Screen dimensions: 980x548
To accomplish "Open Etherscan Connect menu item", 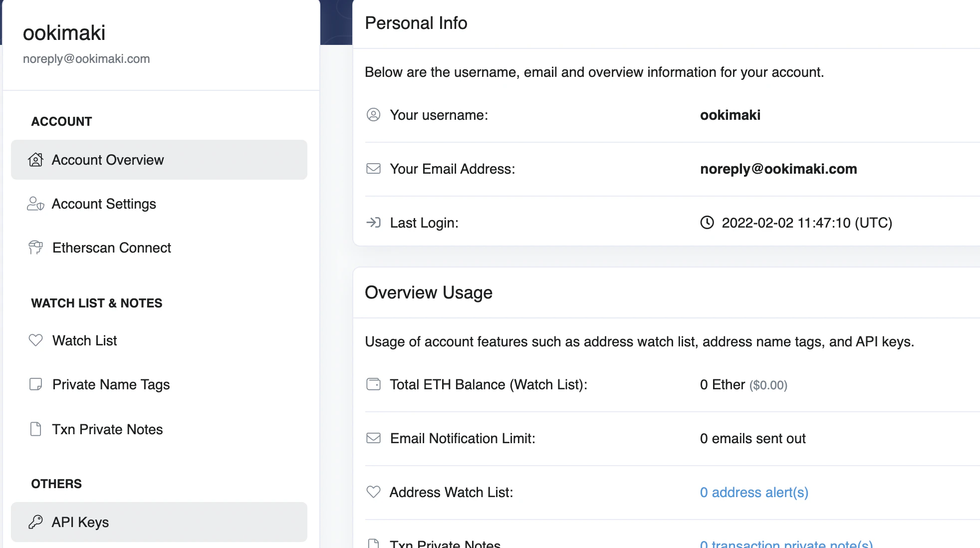I will pyautogui.click(x=111, y=248).
